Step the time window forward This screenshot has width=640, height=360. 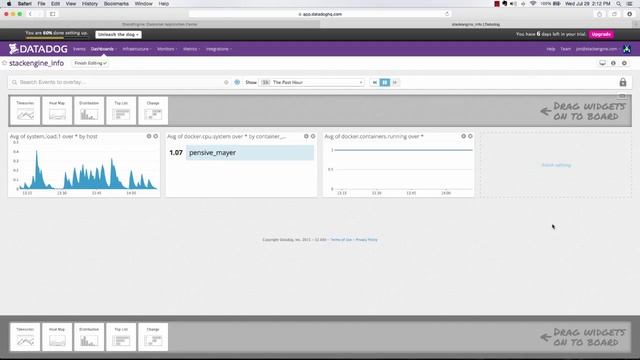tap(395, 82)
